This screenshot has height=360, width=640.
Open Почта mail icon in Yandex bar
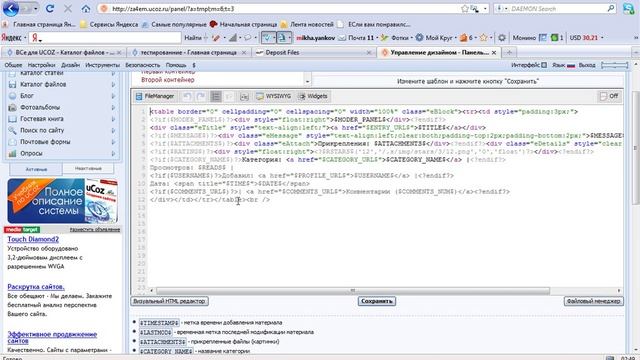click(x=342, y=38)
